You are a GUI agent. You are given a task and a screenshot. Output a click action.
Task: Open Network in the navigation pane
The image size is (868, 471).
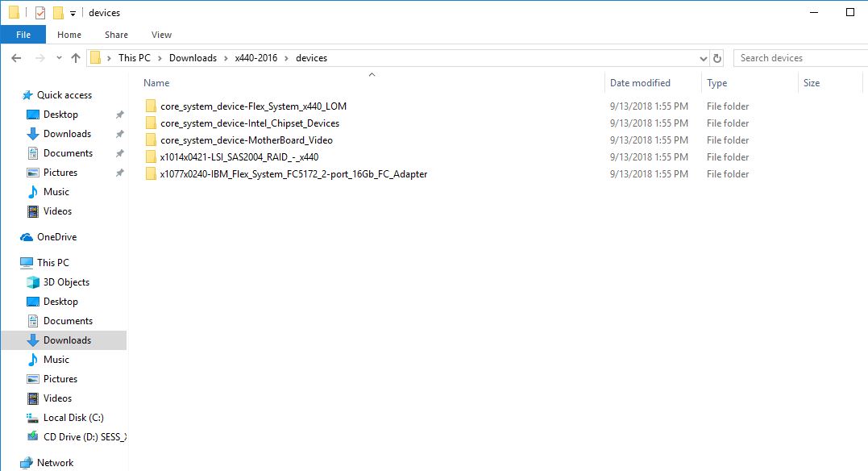(x=55, y=463)
